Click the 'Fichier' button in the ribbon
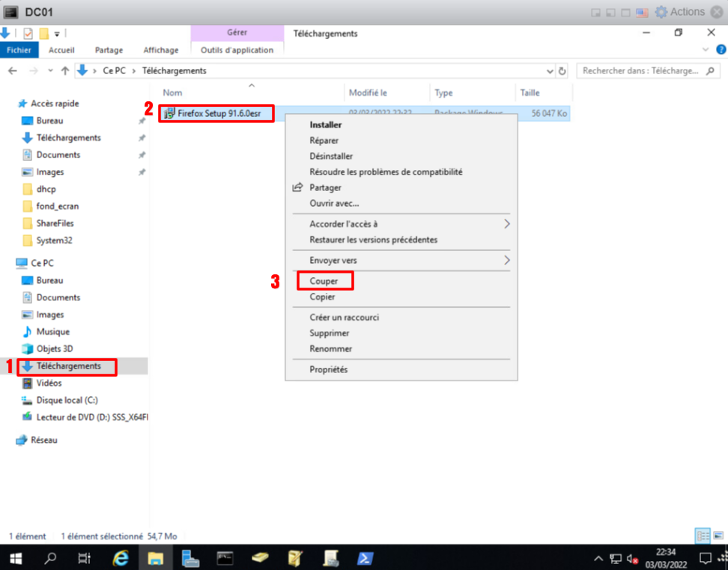This screenshot has width=728, height=570. point(19,50)
